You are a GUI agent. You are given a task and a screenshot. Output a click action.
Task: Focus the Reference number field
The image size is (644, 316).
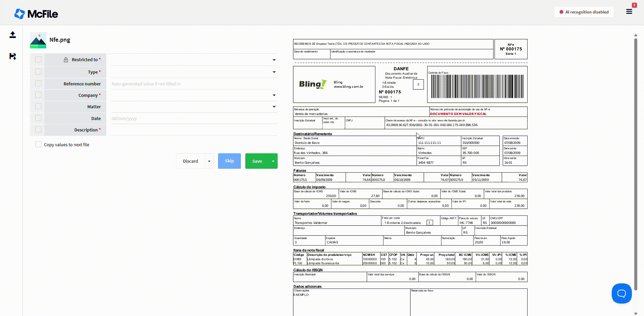coord(194,84)
